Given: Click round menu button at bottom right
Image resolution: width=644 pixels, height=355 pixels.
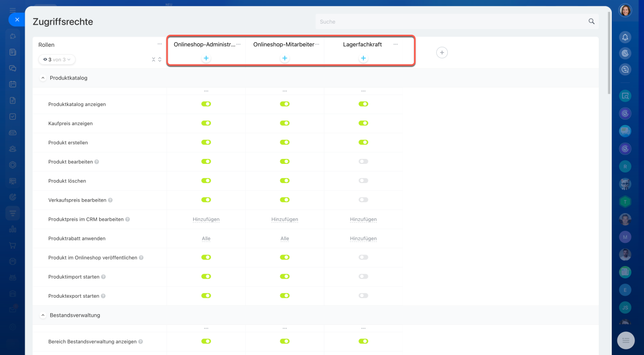Looking at the screenshot, I should click(x=626, y=340).
